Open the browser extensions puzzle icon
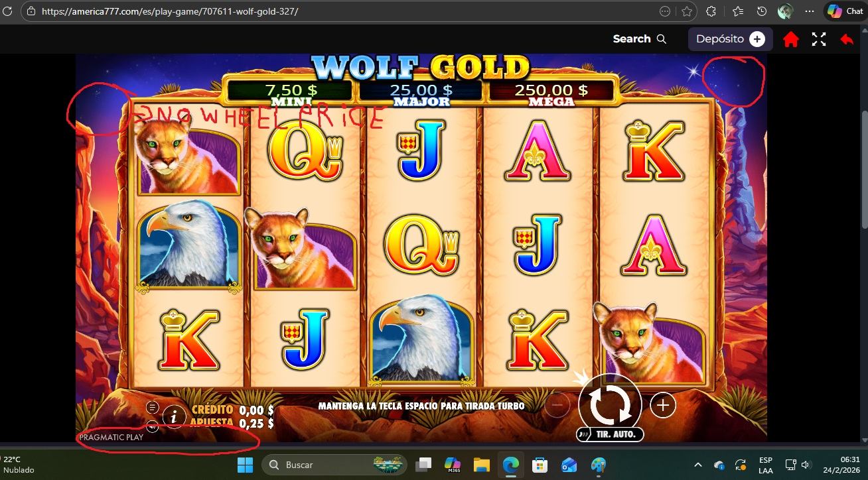 point(711,11)
